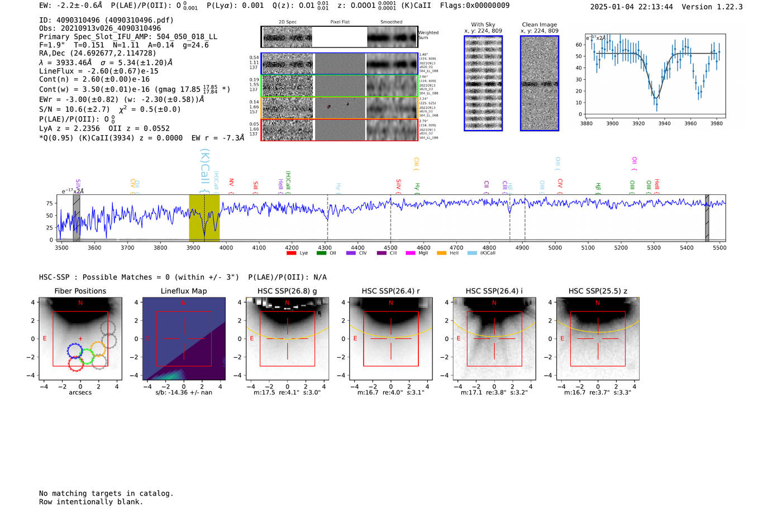Image resolution: width=782 pixels, height=532 pixels.
Task: Click the P(Lyα): 0.001 header value
Action: (x=235, y=6)
